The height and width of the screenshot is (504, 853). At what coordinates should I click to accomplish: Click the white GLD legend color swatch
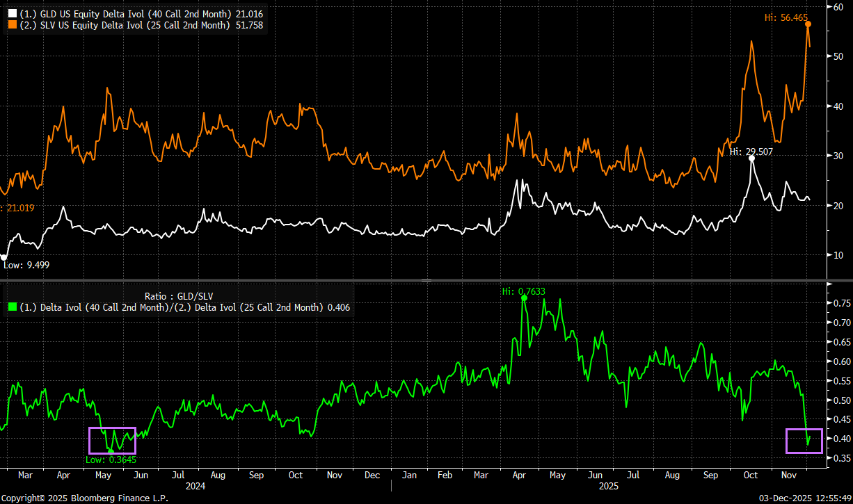coord(11,13)
